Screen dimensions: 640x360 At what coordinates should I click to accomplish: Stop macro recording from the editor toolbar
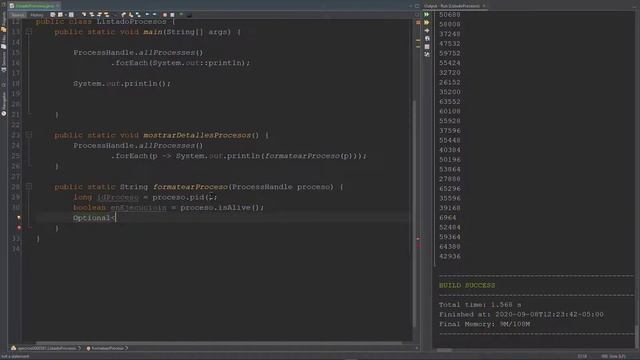(x=172, y=15)
